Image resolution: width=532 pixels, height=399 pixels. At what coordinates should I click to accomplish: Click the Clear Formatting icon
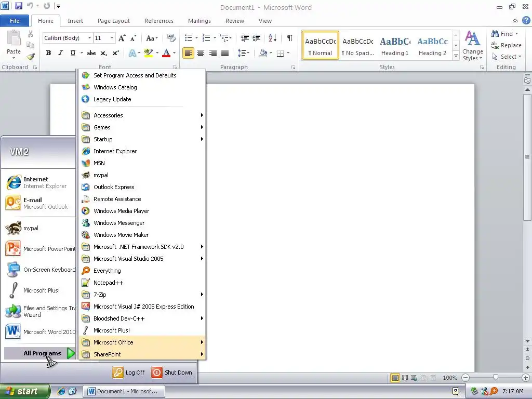171,38
